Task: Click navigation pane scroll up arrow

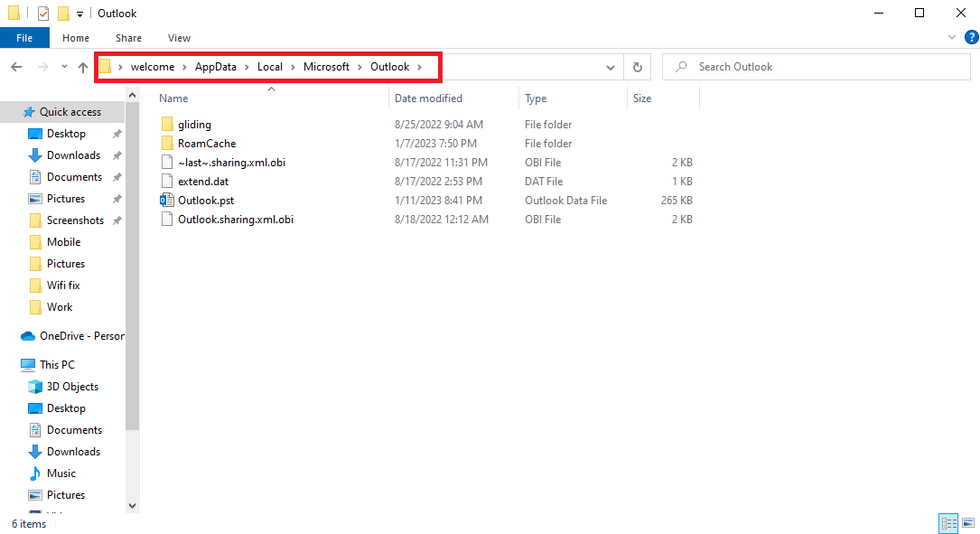Action: coord(132,95)
